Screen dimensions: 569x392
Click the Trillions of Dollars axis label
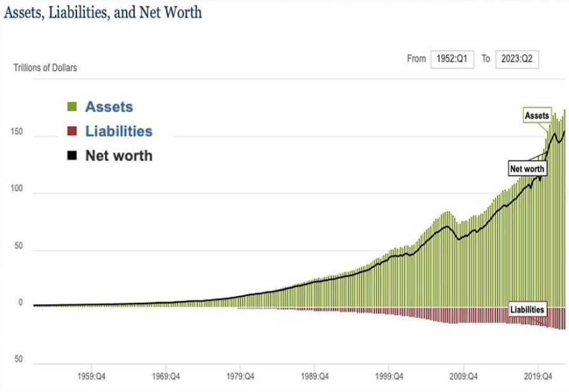click(45, 67)
